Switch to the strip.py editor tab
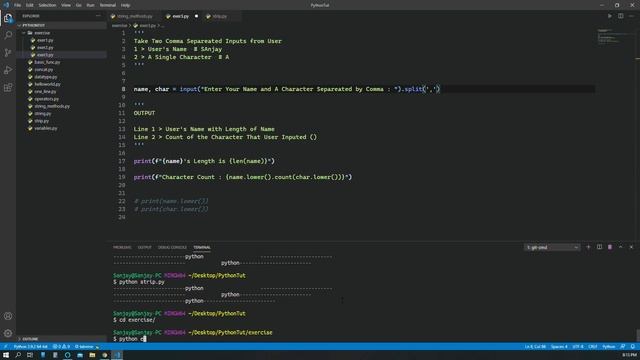Image resolution: width=640 pixels, height=360 pixels. click(220, 16)
